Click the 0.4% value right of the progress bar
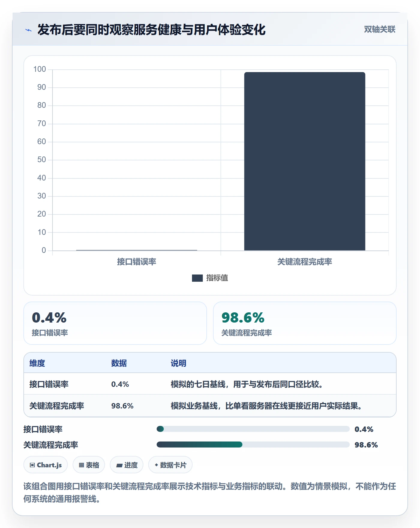Screen dimensions: 420x528 point(364,429)
